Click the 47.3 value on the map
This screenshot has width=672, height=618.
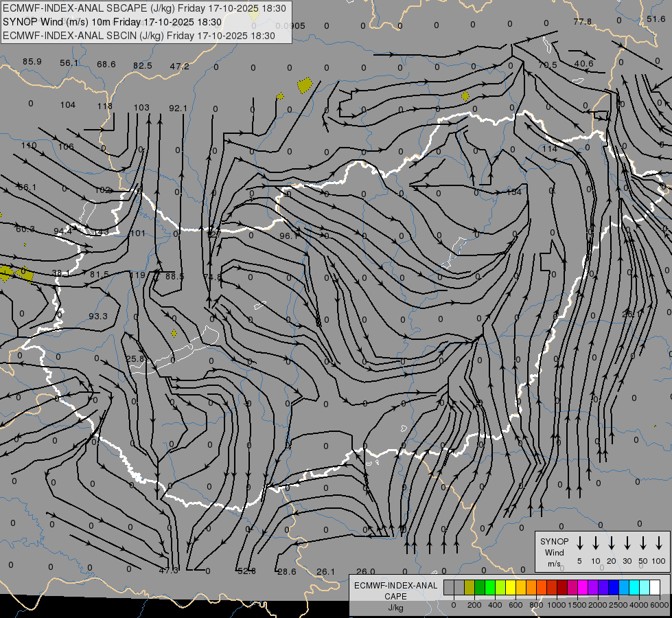coord(168,571)
